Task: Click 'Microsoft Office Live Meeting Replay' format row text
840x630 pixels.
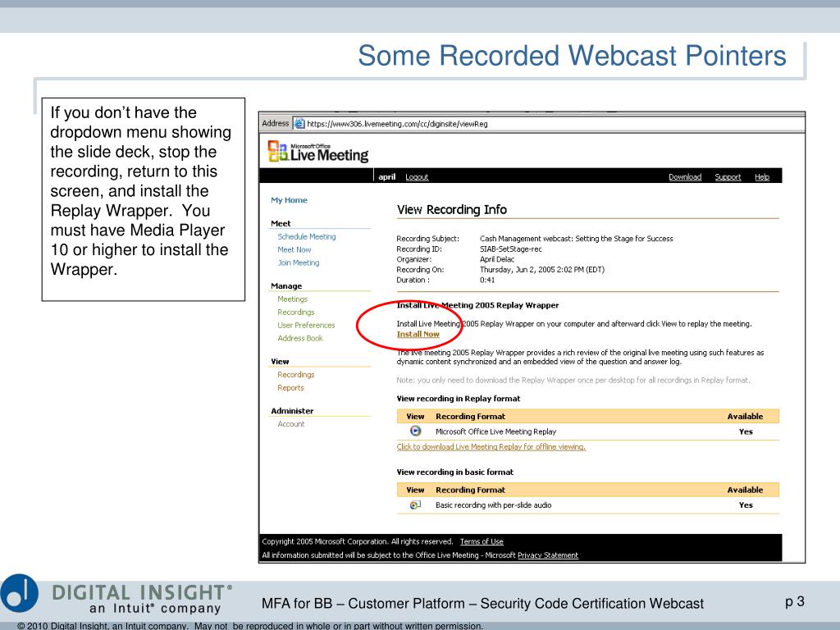Action: click(x=495, y=431)
